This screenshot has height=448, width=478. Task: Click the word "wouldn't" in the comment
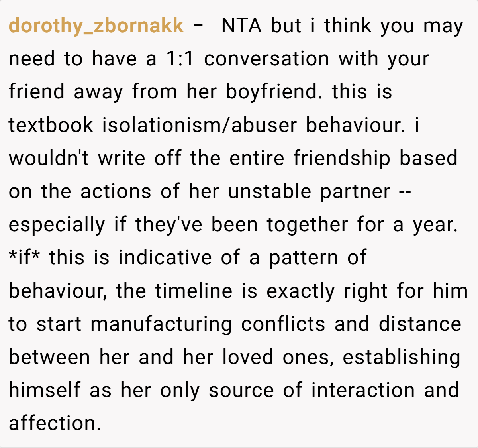pyautogui.click(x=49, y=158)
